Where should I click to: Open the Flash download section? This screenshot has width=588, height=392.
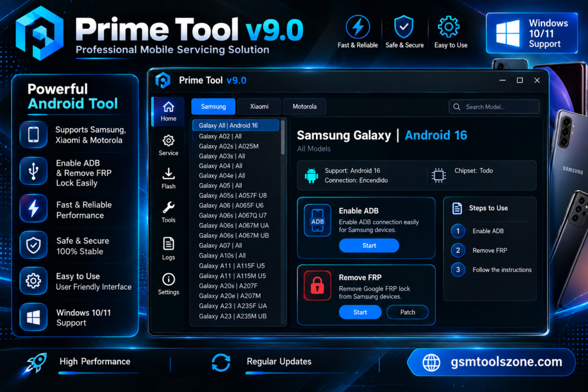point(168,178)
